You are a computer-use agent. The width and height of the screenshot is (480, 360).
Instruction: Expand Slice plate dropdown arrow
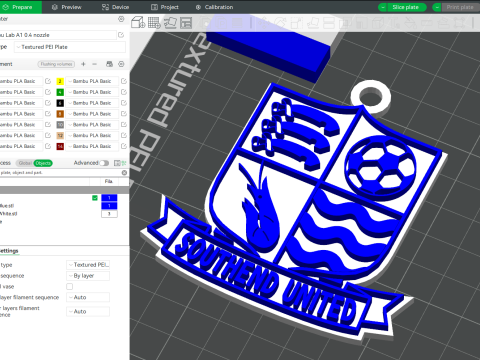pyautogui.click(x=383, y=7)
